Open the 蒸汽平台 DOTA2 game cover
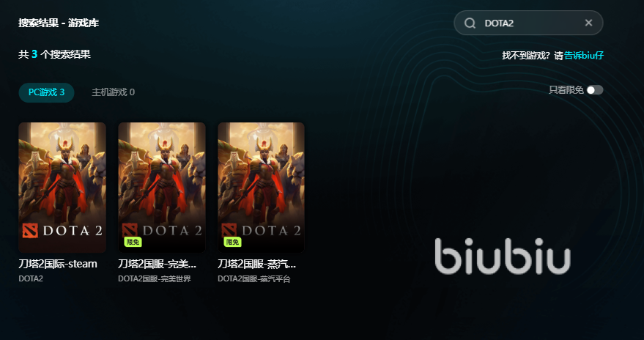The image size is (644, 340). 262,188
